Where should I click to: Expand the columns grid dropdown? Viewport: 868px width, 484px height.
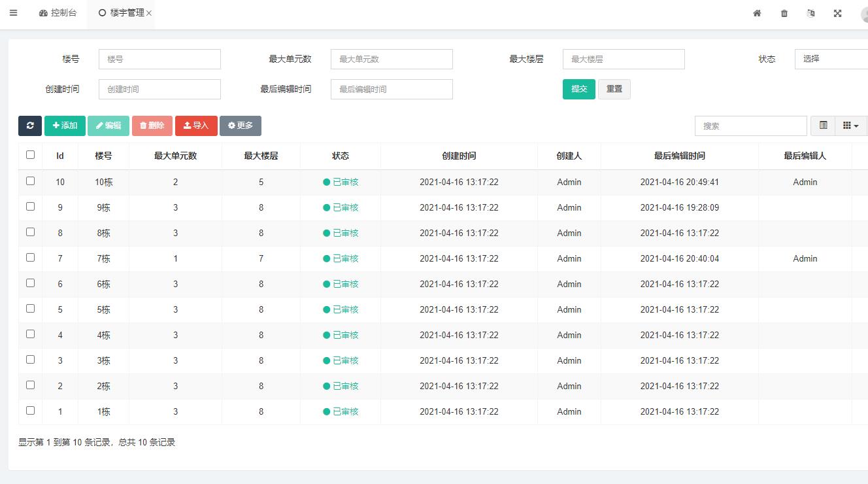(850, 126)
